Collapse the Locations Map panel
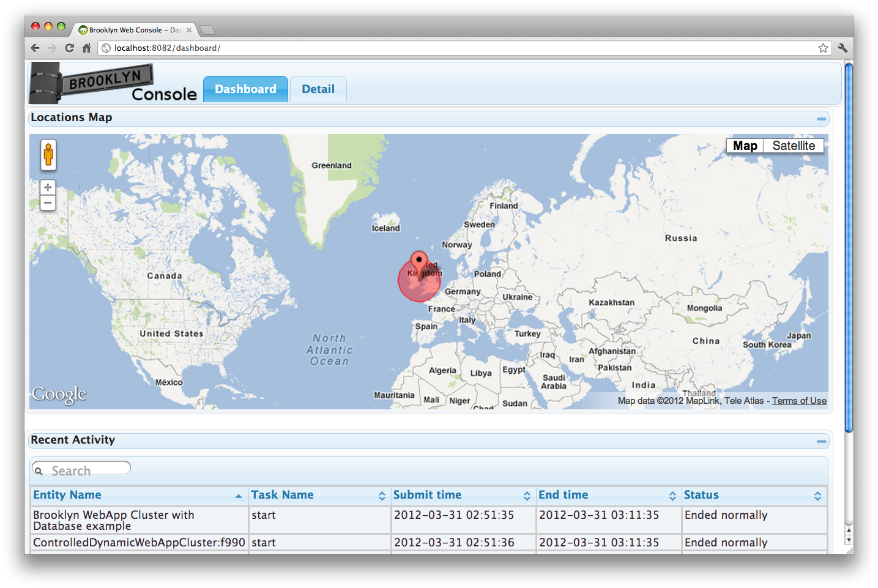This screenshot has width=878, height=588. pyautogui.click(x=821, y=119)
